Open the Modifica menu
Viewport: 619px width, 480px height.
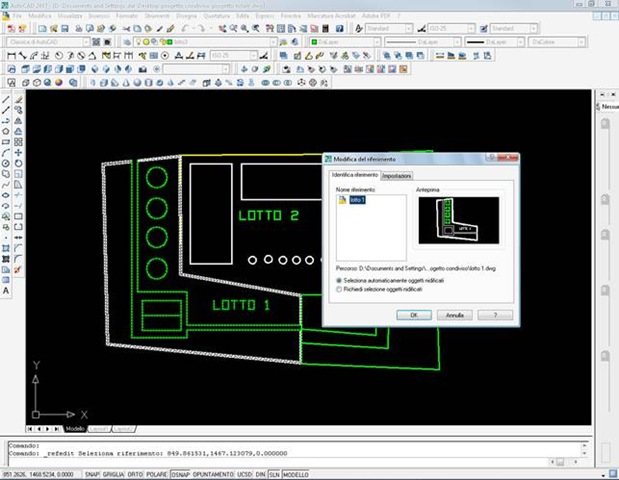[42, 18]
